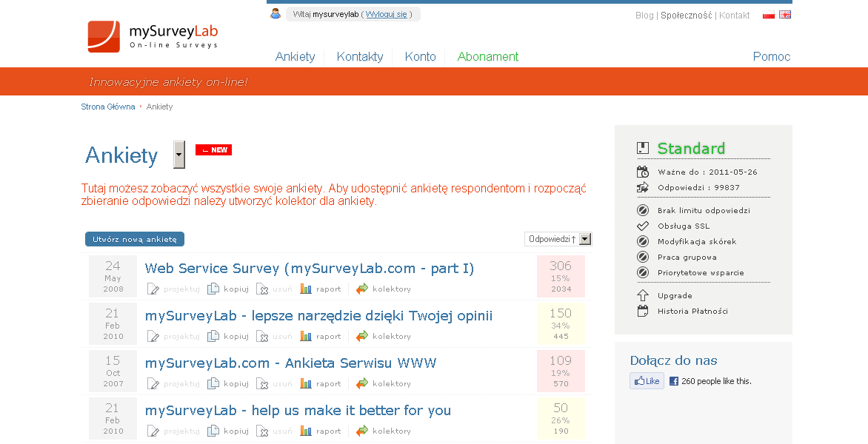Click raport chart icon for Ankieta Serwisu WWW

(x=306, y=384)
